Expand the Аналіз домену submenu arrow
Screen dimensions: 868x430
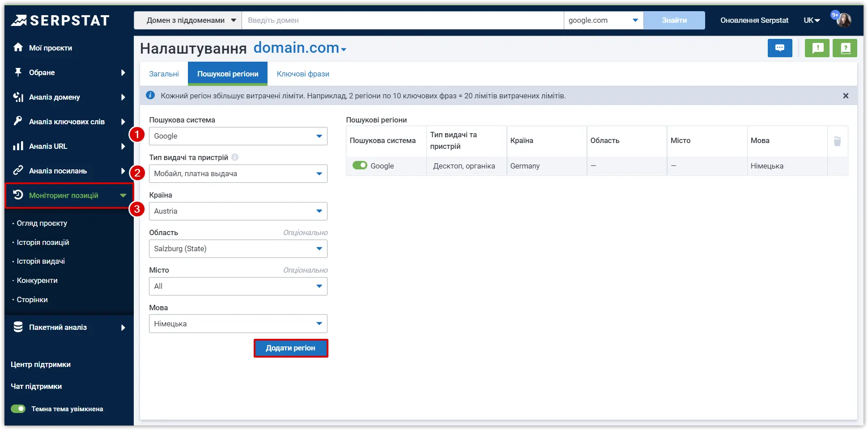[x=123, y=97]
